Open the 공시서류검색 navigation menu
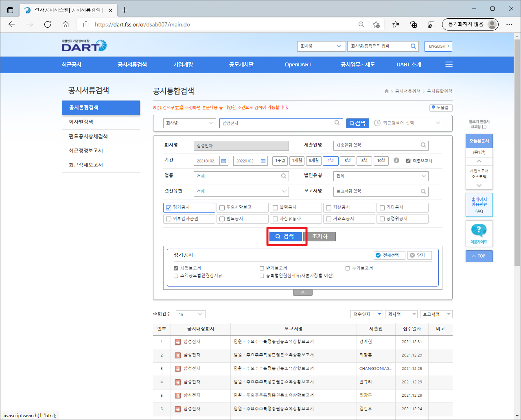This screenshot has height=420, width=521. (132, 65)
